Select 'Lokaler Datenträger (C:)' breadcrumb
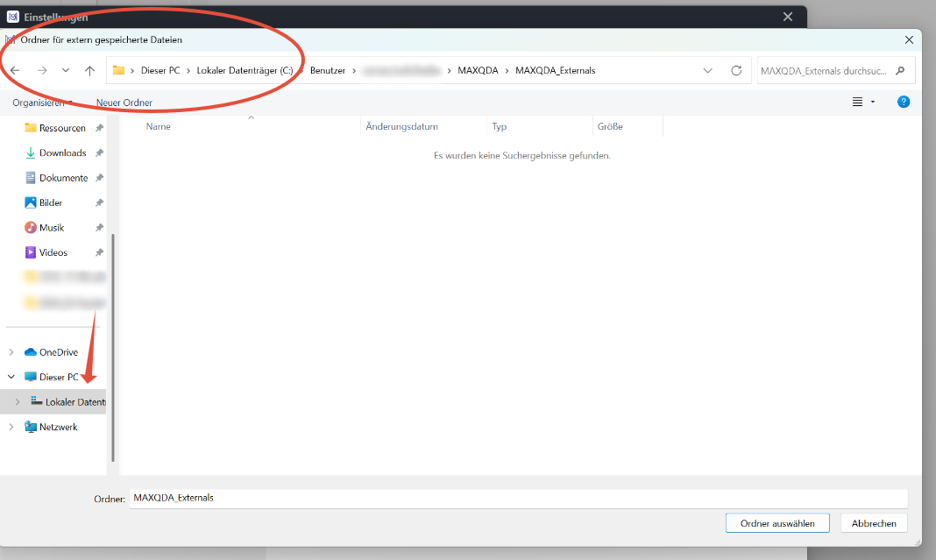Image resolution: width=936 pixels, height=560 pixels. (245, 70)
